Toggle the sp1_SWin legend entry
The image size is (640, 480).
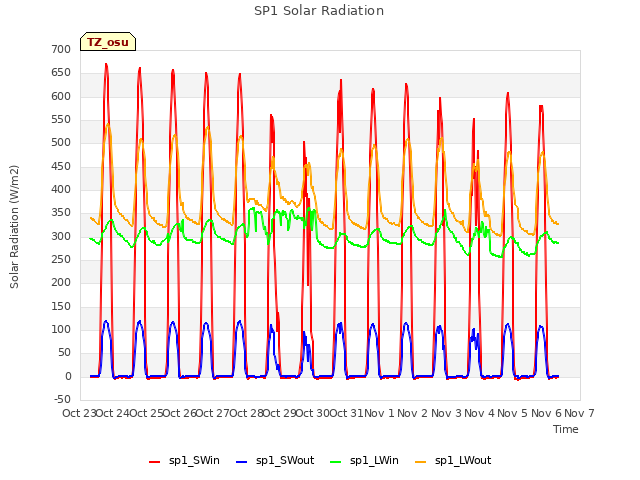pos(184,461)
